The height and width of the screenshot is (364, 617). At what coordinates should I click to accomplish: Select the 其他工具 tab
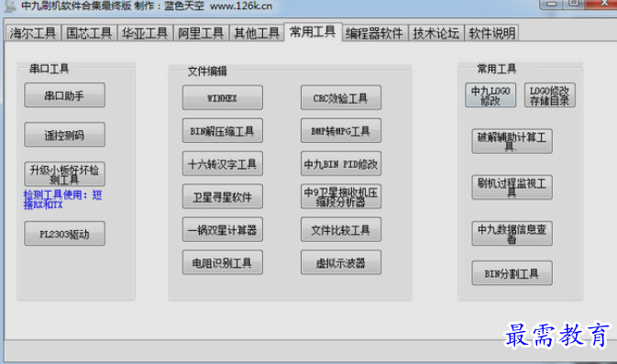257,33
